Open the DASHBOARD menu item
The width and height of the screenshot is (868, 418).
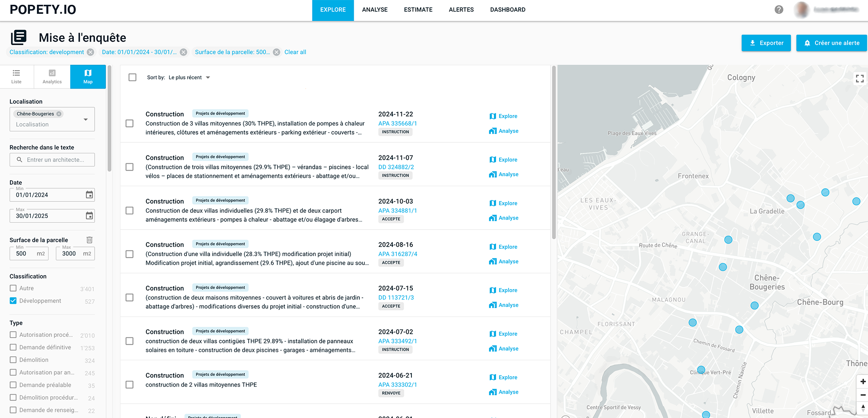click(x=507, y=10)
